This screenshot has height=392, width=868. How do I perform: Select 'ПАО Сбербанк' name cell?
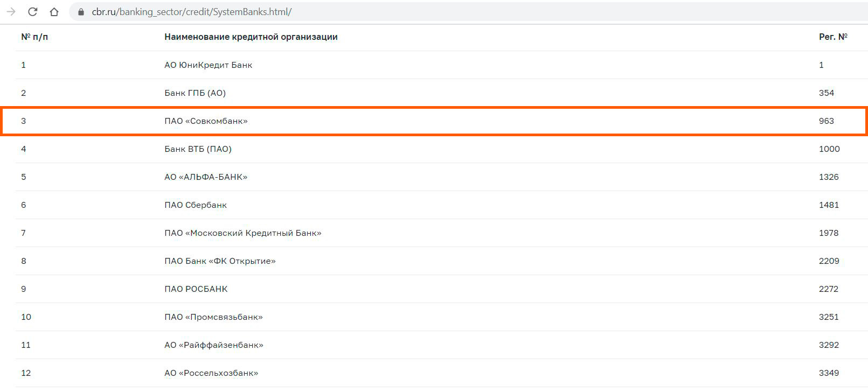coord(196,205)
